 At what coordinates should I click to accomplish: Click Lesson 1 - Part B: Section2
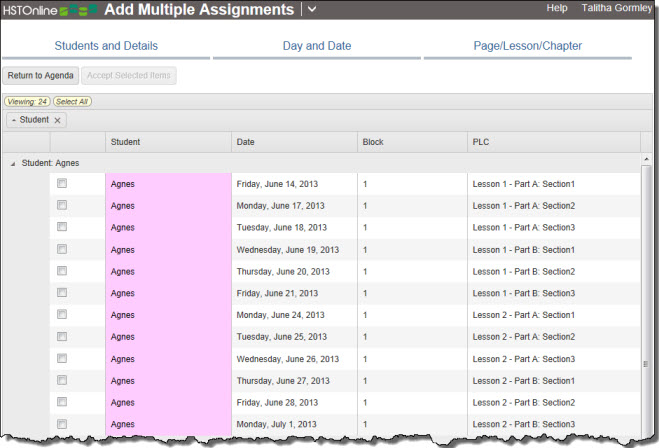(524, 272)
